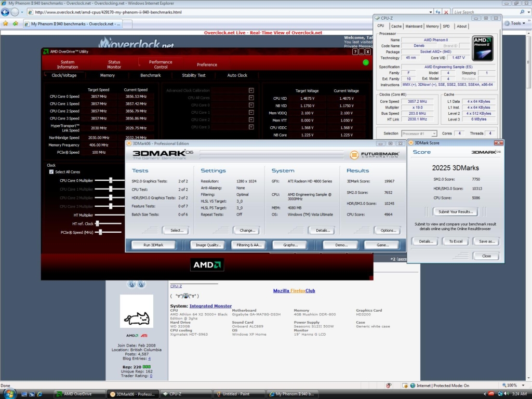The image size is (532, 399).
Task: Expand the CPU Core 1 calibration dropdown
Action: click(x=251, y=112)
